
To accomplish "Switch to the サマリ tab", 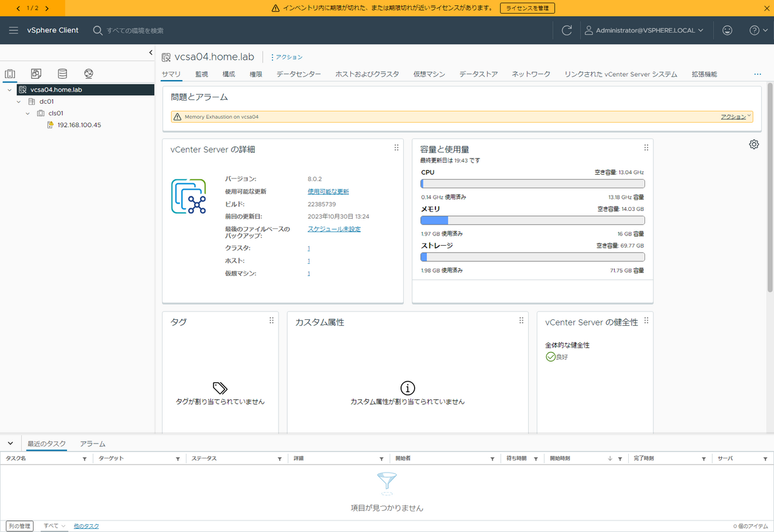I will click(x=172, y=74).
